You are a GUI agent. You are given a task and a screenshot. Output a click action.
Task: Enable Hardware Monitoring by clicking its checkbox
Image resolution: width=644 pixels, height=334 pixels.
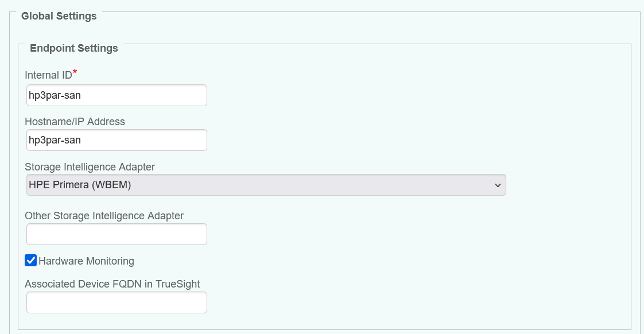30,260
